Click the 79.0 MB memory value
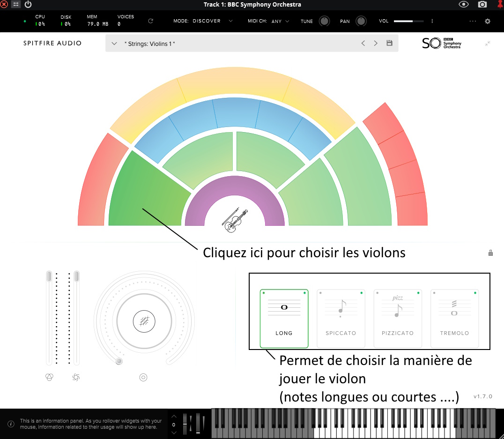Image resolution: width=504 pixels, height=439 pixels. point(98,24)
